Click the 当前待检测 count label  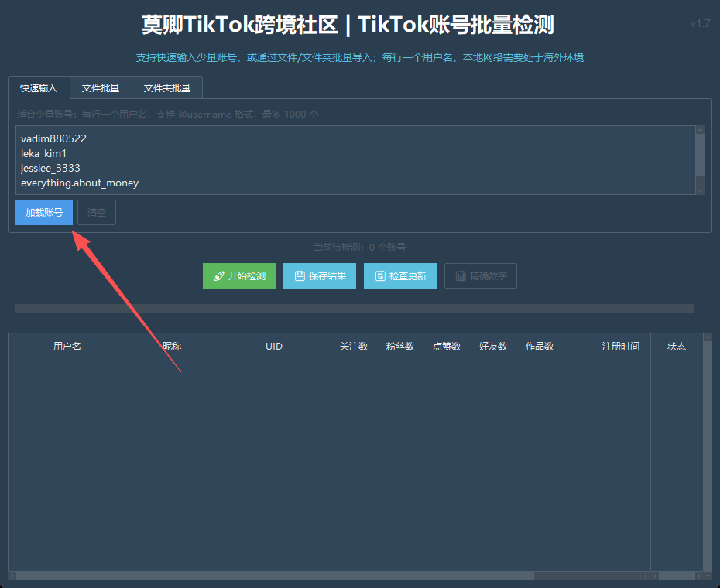click(359, 248)
